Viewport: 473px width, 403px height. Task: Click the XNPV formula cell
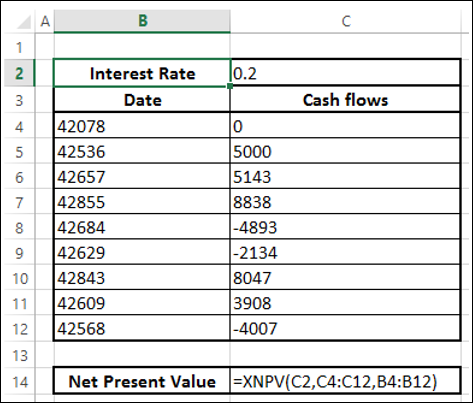(x=345, y=381)
